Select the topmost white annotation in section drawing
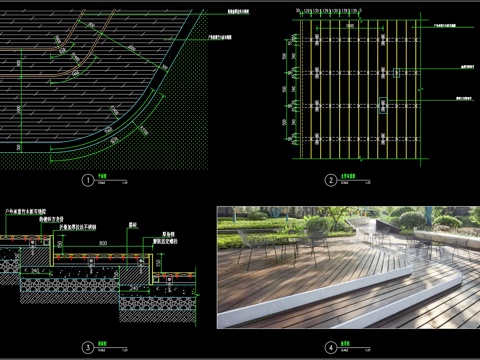 (26, 212)
